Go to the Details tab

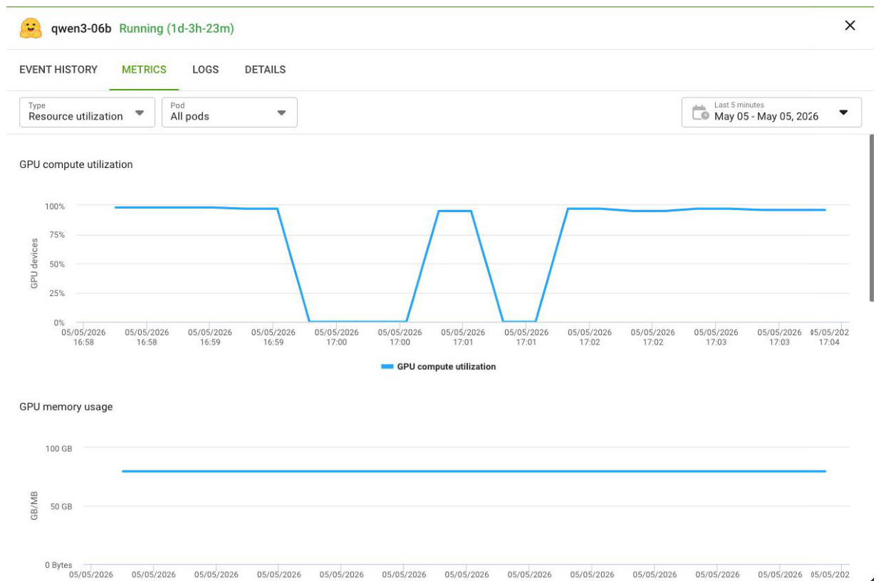pos(265,70)
